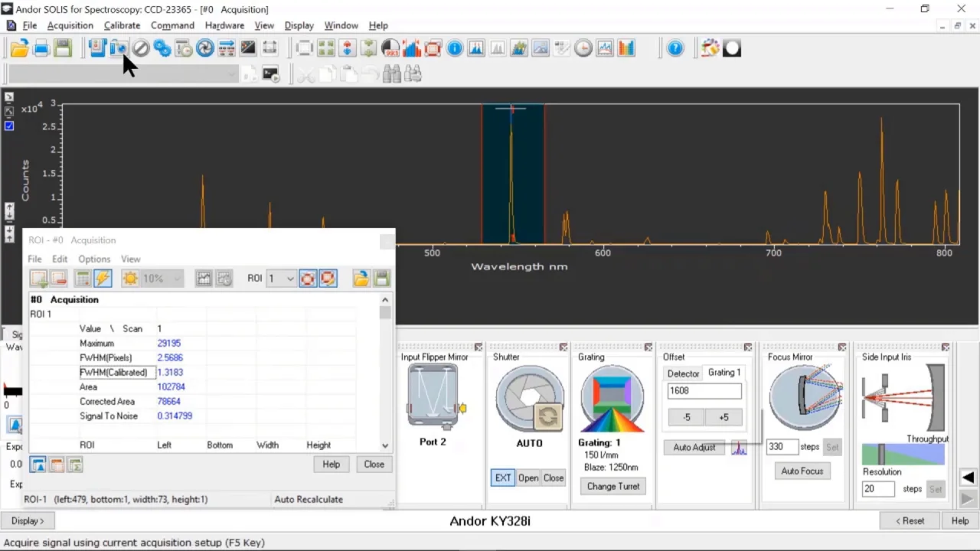Click the save disk icon in ROI window
This screenshot has height=551, width=980.
[381, 279]
